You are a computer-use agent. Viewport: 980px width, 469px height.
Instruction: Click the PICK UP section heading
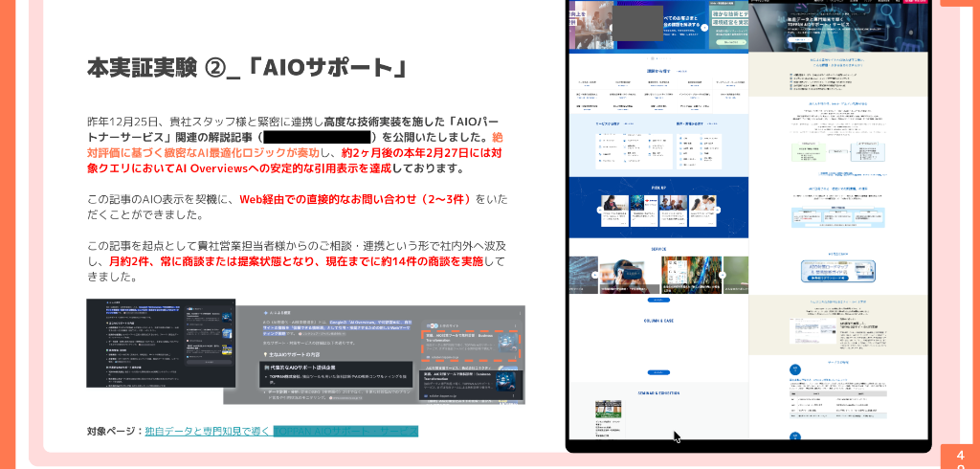pos(658,187)
